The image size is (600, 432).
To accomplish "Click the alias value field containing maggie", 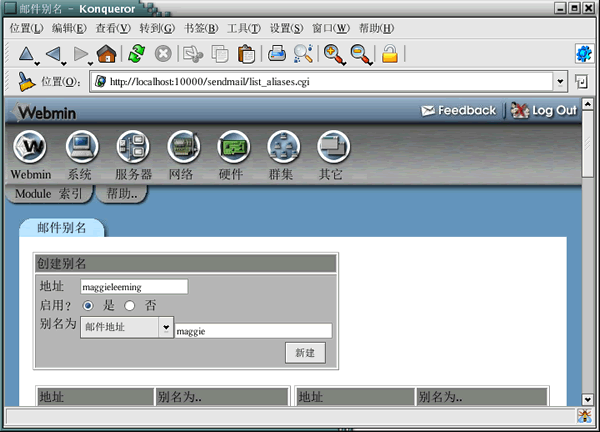I will [x=253, y=331].
